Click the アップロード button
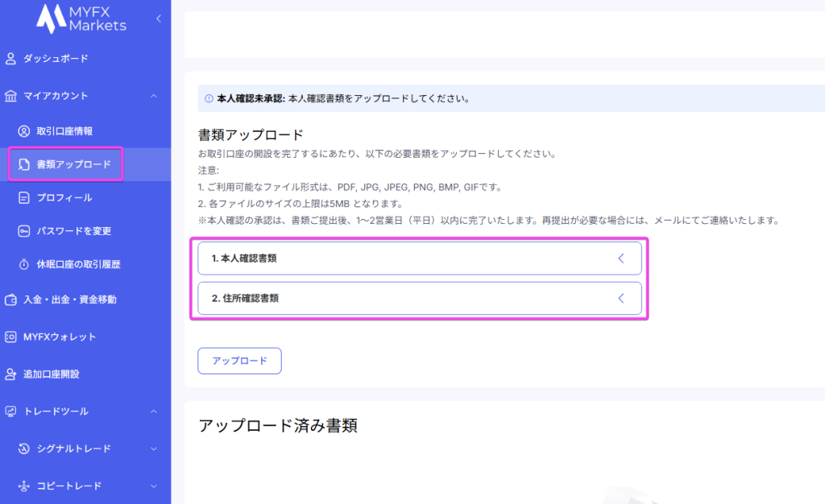 tap(239, 361)
